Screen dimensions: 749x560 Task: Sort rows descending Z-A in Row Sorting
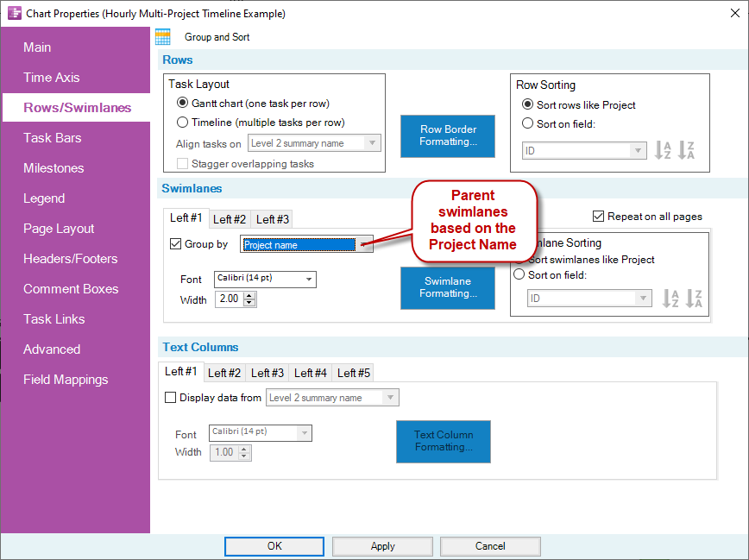(686, 150)
